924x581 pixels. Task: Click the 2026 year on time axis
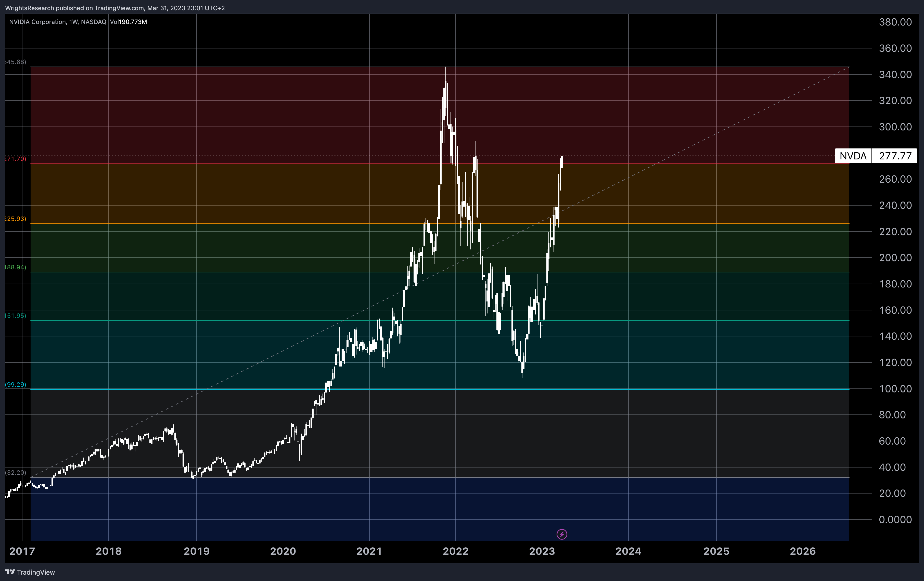pos(802,551)
